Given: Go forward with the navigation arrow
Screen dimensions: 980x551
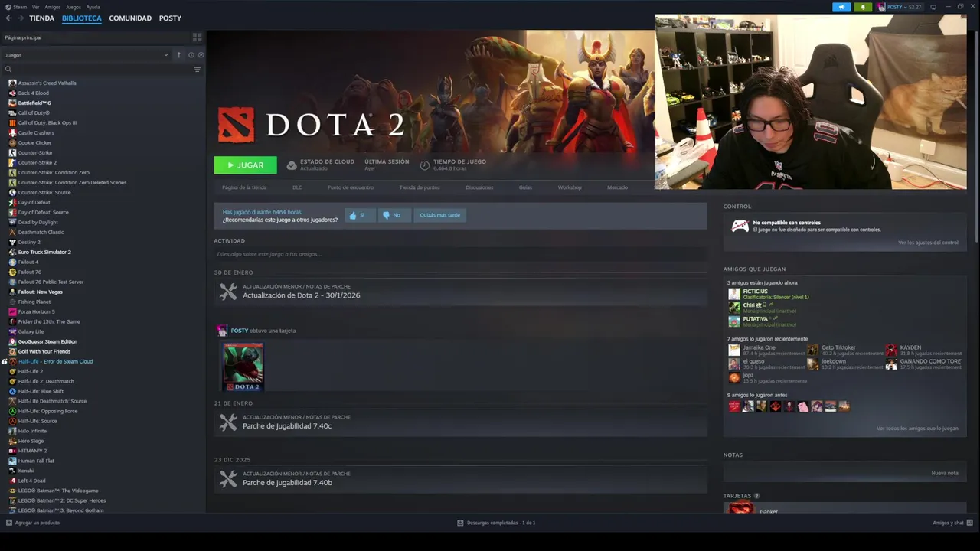Looking at the screenshot, I should (20, 18).
